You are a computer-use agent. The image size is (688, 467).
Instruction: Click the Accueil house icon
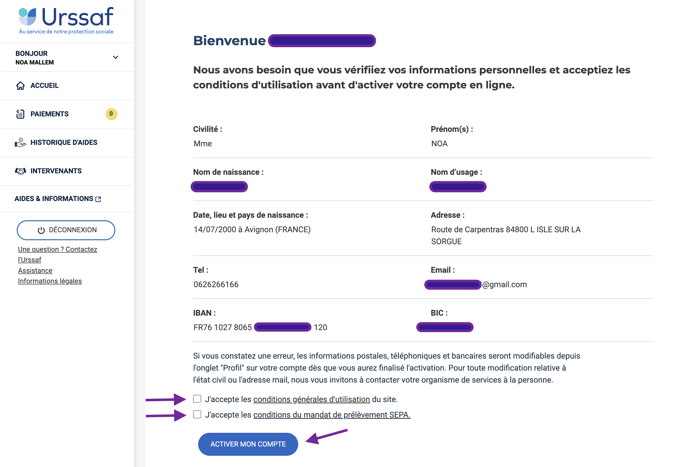[20, 86]
